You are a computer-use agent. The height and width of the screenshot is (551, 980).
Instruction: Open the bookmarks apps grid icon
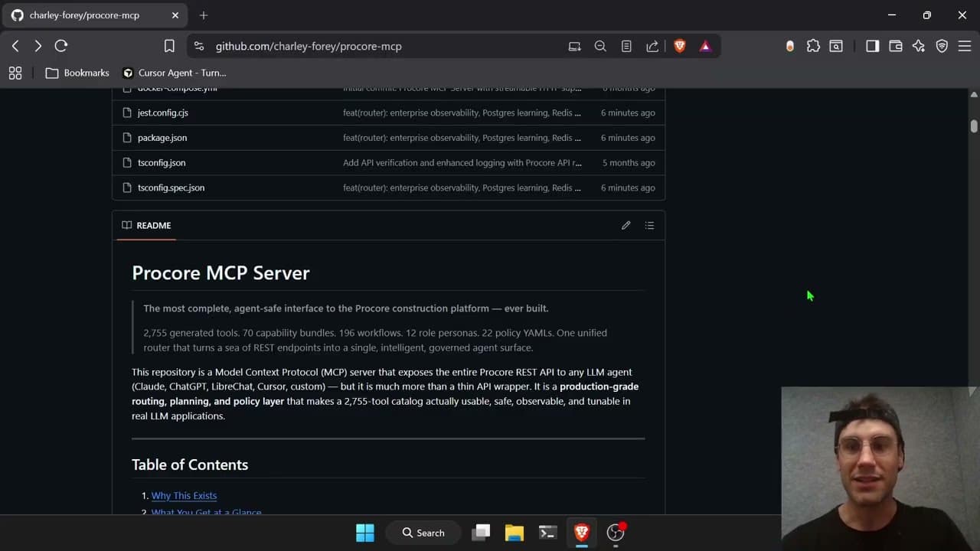(x=15, y=73)
